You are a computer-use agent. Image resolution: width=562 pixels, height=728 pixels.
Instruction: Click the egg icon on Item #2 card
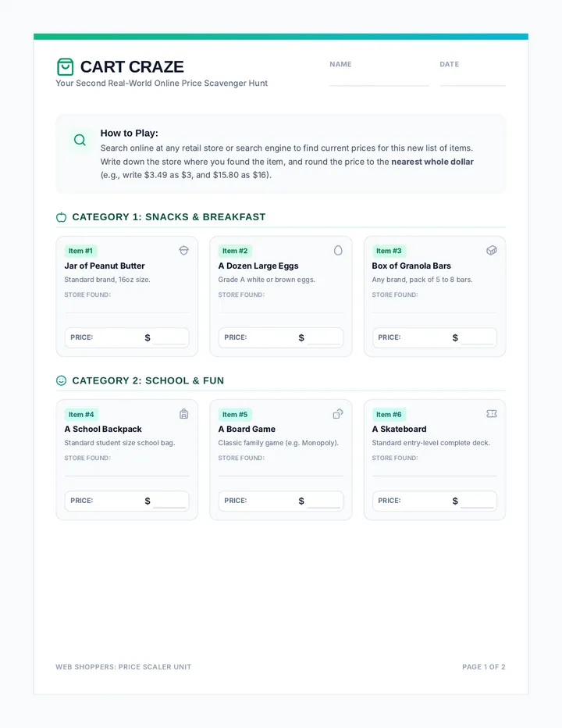(x=338, y=251)
